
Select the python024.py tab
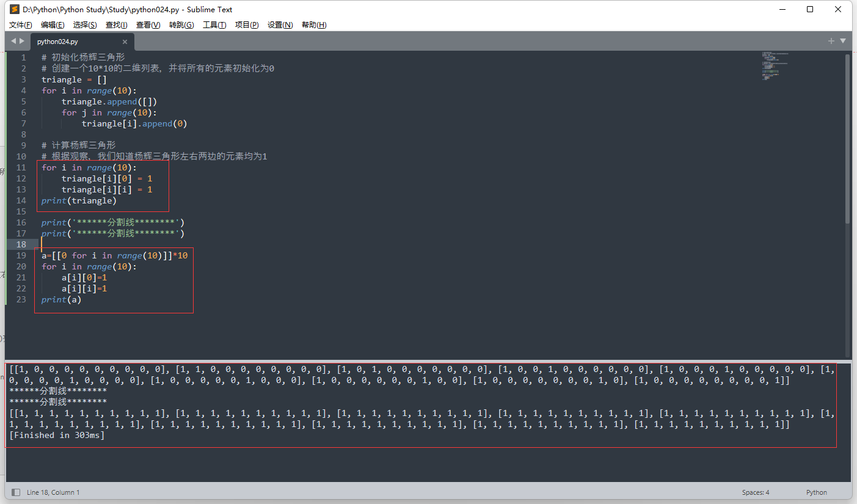[81, 42]
